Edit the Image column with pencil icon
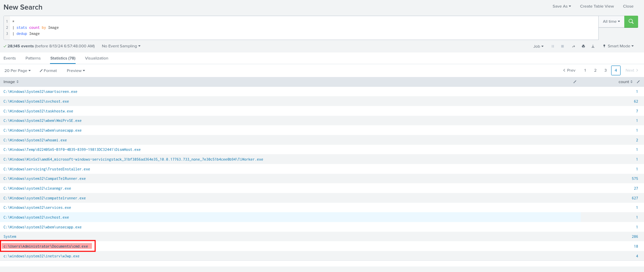Viewport: 644px width, 272px height. (575, 82)
